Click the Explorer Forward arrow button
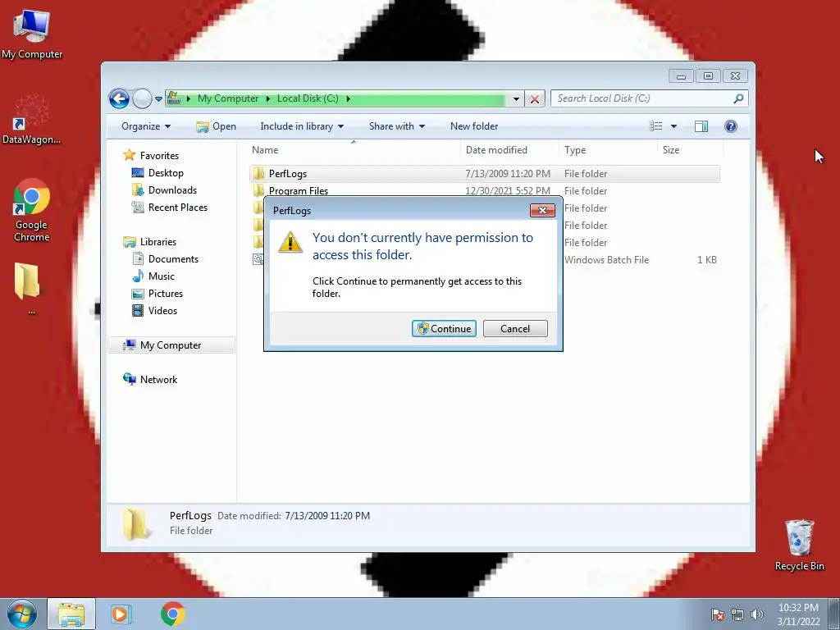840x630 pixels. pyautogui.click(x=142, y=98)
